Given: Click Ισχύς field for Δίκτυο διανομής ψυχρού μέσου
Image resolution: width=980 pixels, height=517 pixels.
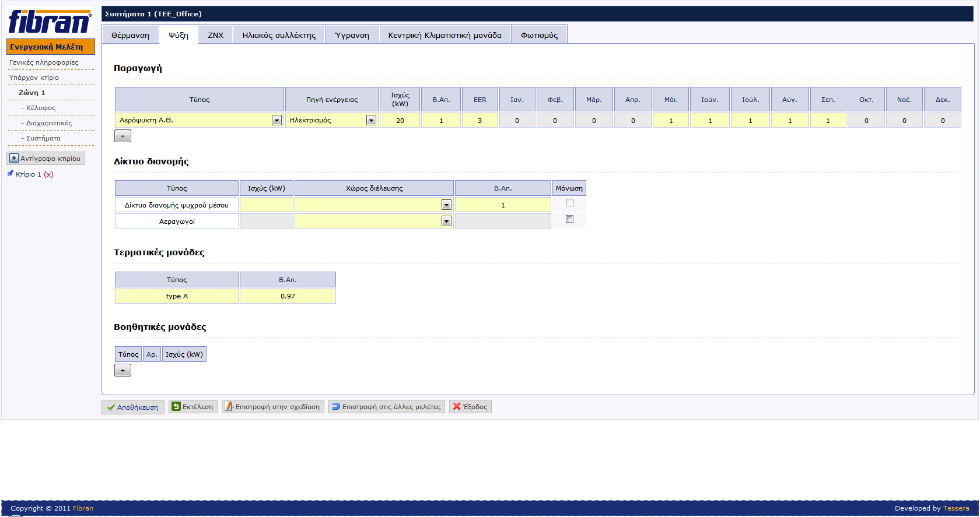Looking at the screenshot, I should (x=267, y=205).
